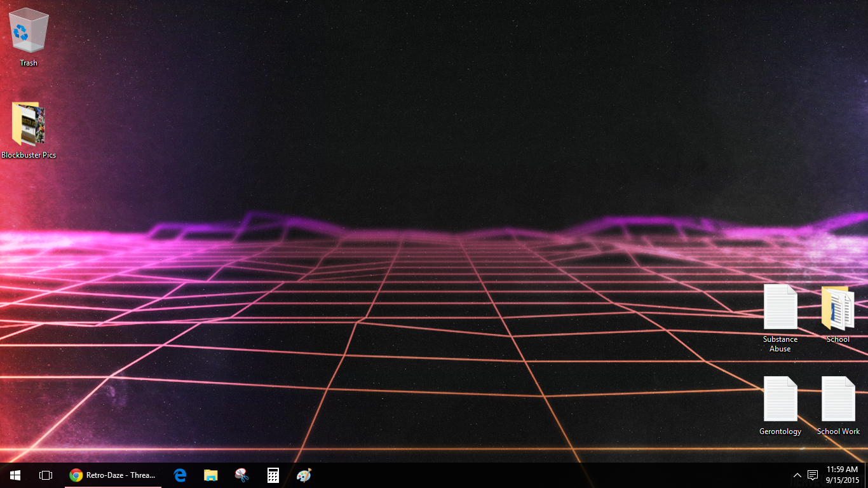Open Task View from the taskbar
Screen dimensions: 868x488
[x=46, y=475]
